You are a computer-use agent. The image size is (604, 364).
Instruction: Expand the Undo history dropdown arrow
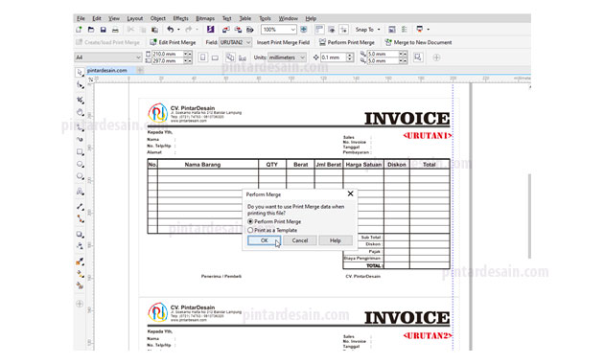tap(178, 30)
